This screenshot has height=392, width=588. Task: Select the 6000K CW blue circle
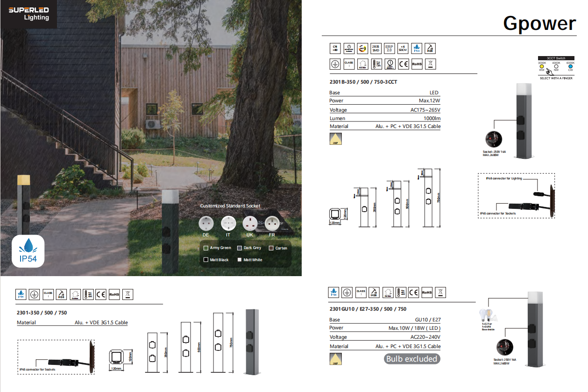pyautogui.click(x=570, y=67)
